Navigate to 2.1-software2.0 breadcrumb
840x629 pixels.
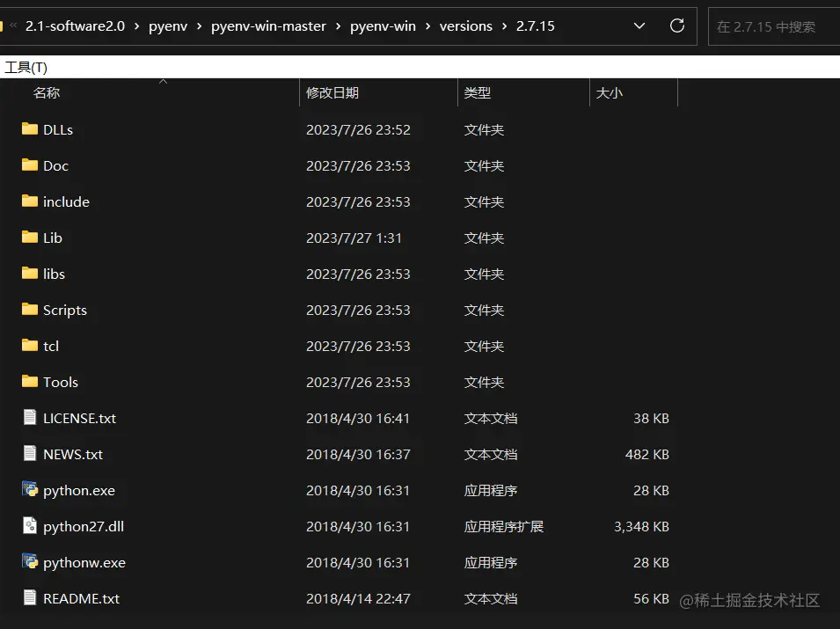tap(75, 26)
